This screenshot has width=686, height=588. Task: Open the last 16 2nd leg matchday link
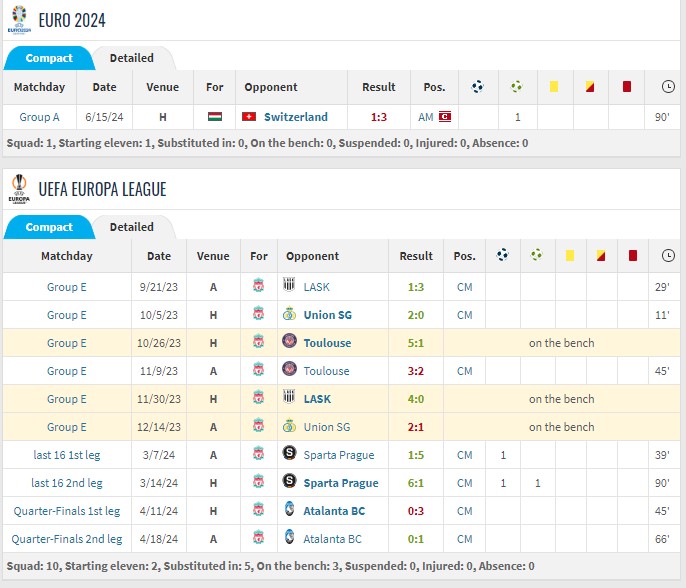pyautogui.click(x=67, y=483)
